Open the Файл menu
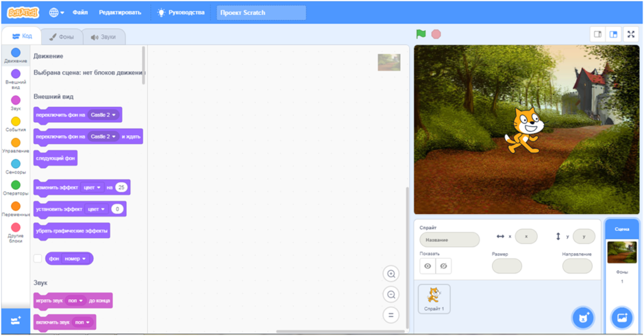The width and height of the screenshot is (644, 336). pyautogui.click(x=80, y=12)
